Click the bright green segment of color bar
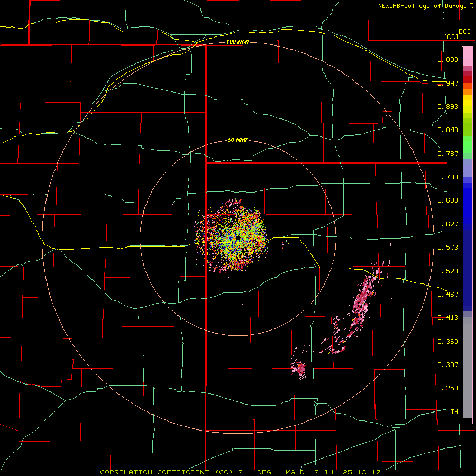 coord(467,144)
